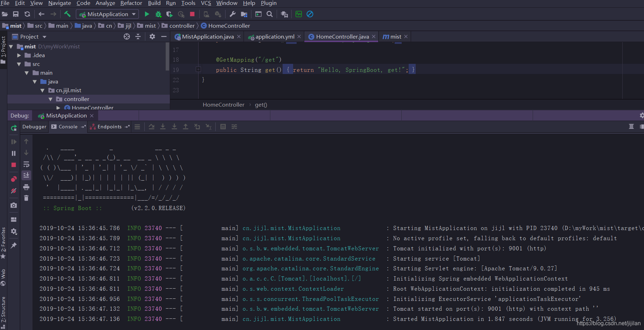This screenshot has height=330, width=644.
Task: Toggle soft-wrap in the console
Action: [26, 164]
